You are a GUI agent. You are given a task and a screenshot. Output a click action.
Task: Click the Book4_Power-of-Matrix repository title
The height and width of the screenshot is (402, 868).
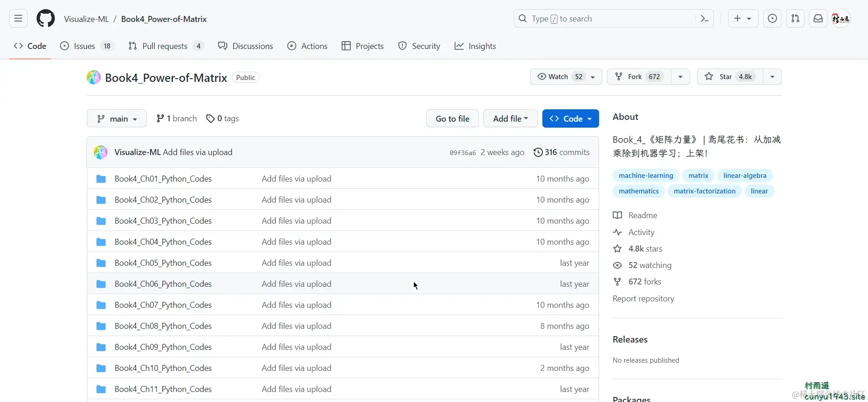(166, 78)
